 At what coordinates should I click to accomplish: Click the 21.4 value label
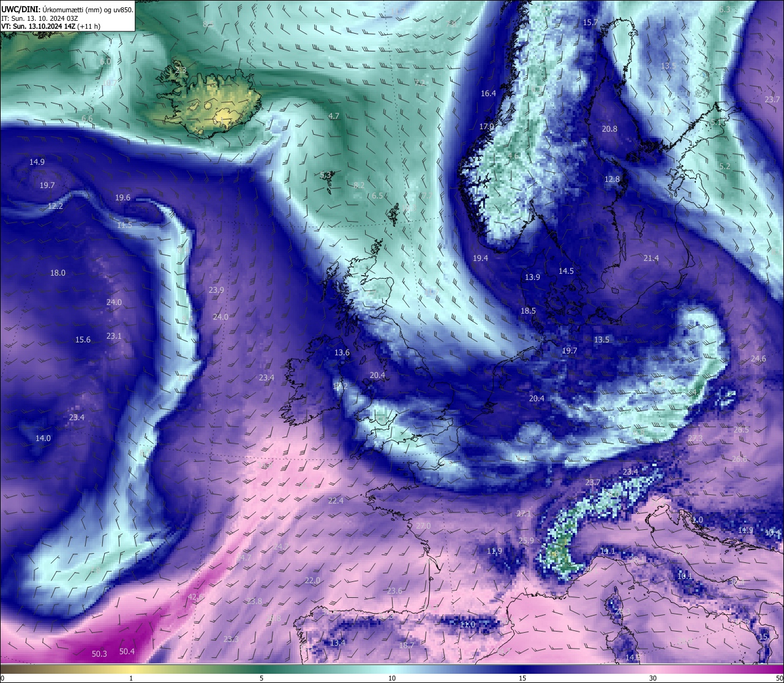(x=651, y=258)
